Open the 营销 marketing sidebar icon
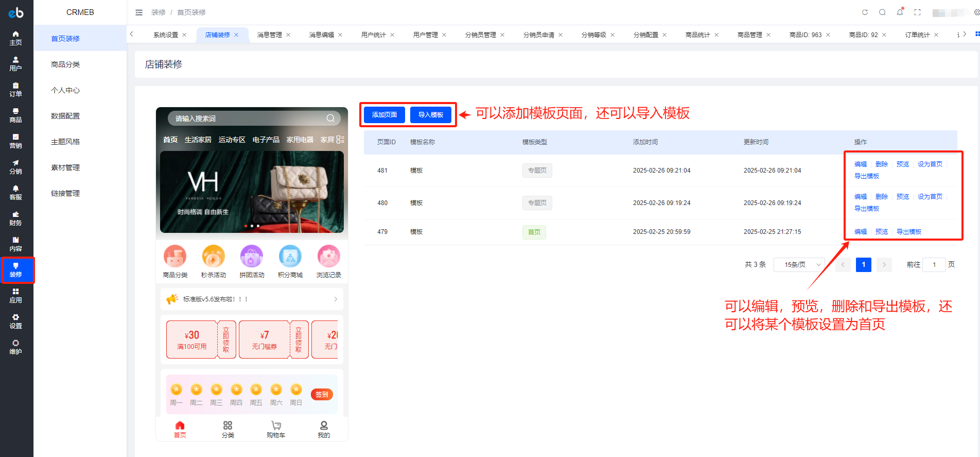Screen dimensions: 980x457 pos(16,141)
